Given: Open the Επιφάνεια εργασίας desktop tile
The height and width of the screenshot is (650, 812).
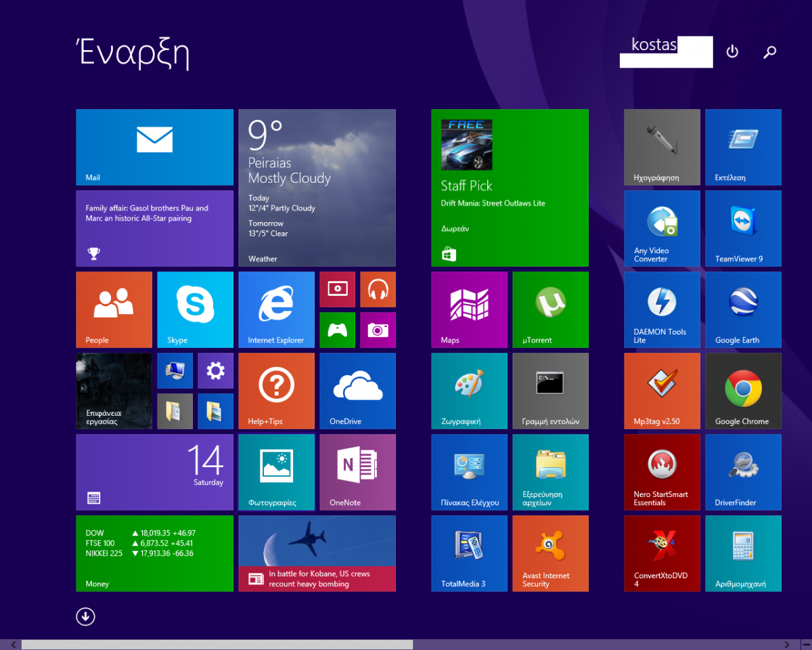Looking at the screenshot, I should (114, 391).
